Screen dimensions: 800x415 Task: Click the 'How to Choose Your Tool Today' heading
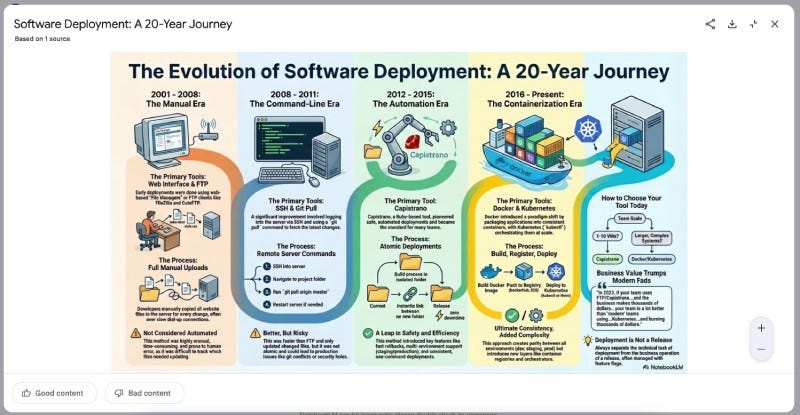click(x=631, y=202)
